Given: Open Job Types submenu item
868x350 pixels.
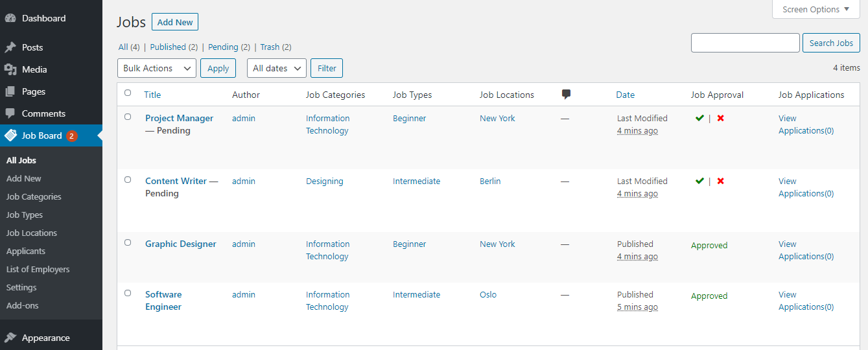Looking at the screenshot, I should [25, 215].
